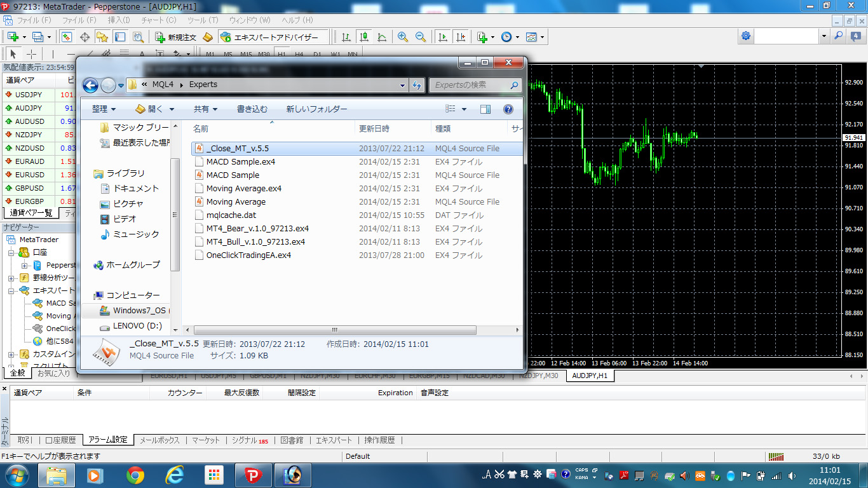Open the indicators list dropdown icon
The height and width of the screenshot is (488, 868).
(485, 37)
